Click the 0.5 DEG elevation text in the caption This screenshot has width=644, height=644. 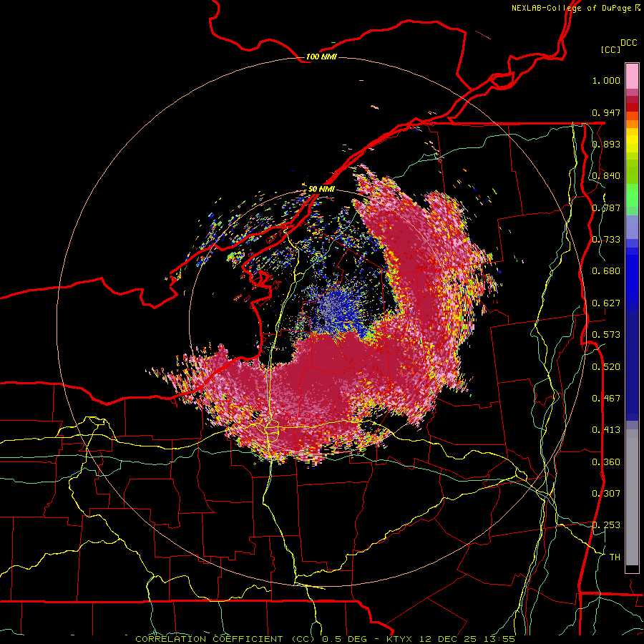coord(343,639)
